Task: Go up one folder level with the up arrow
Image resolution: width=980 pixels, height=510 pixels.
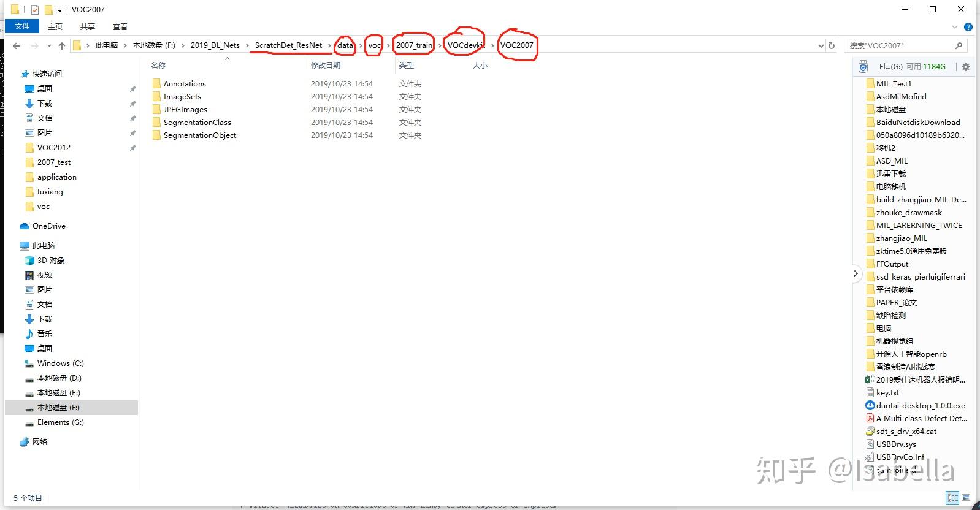Action: coord(62,45)
